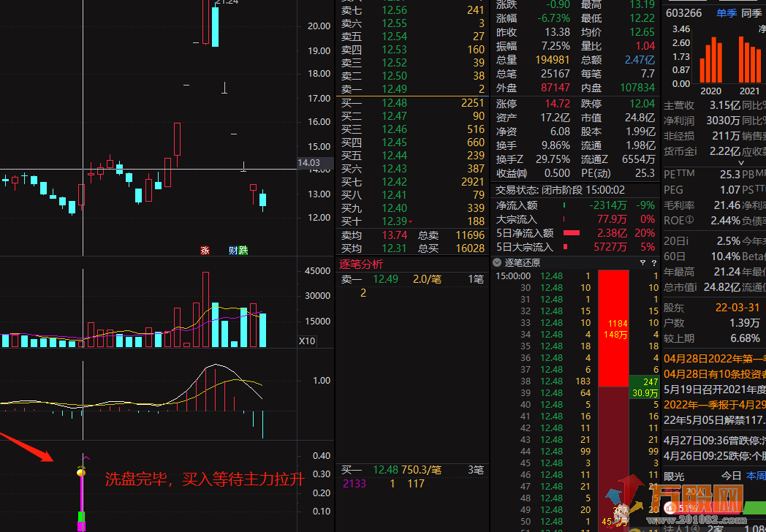Select the 买一 12.48 order book row with 2251
Viewport: 766px width, 532px height.
click(x=413, y=103)
